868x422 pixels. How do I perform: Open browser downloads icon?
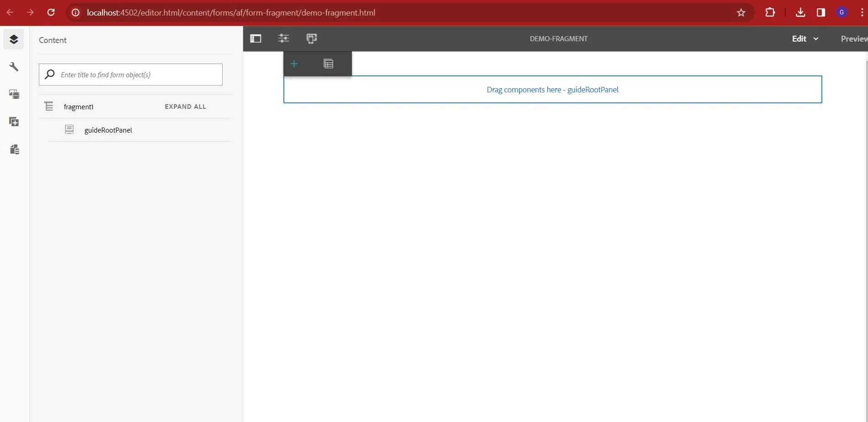click(800, 12)
